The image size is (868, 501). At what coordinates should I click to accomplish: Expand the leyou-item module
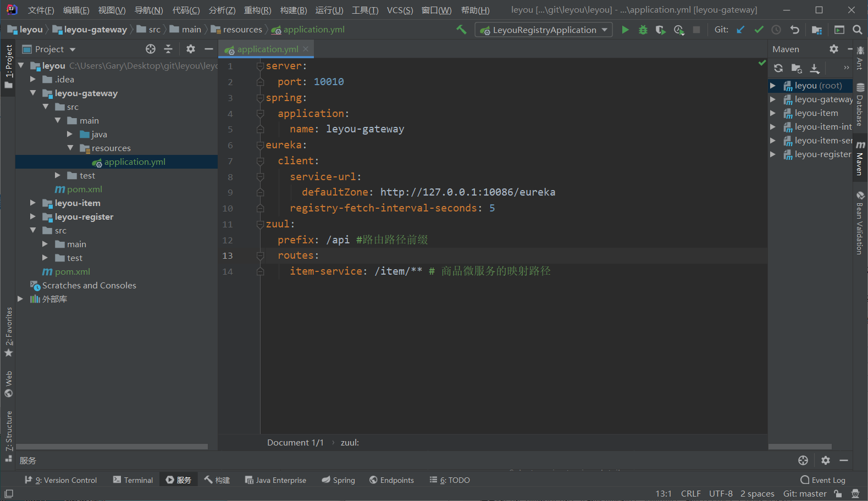[33, 203]
